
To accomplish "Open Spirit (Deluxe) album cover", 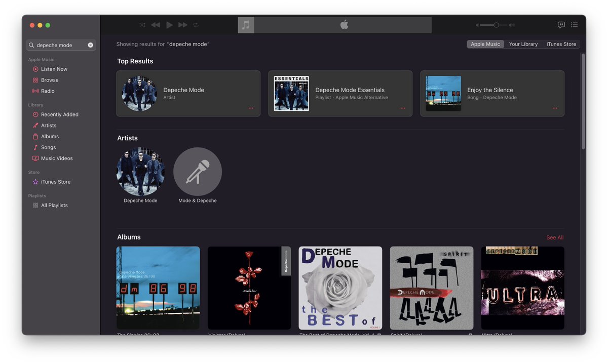I will pos(432,288).
